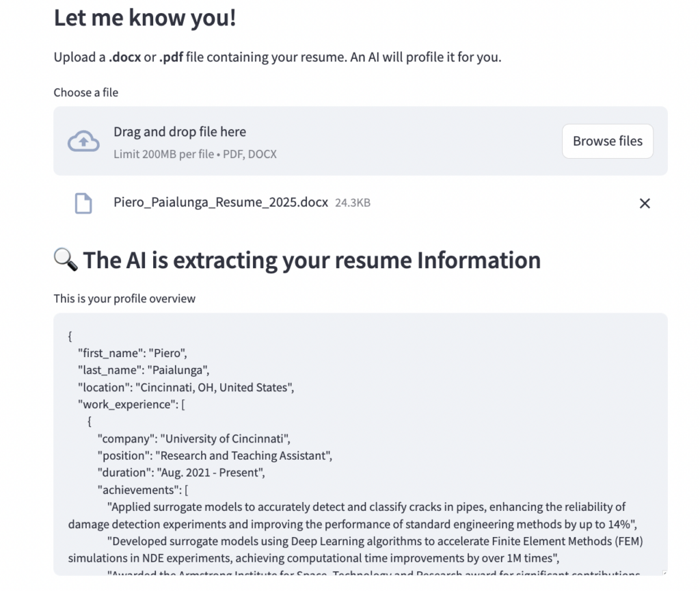Click the position line "Research and Teaching Assistant"

point(215,456)
